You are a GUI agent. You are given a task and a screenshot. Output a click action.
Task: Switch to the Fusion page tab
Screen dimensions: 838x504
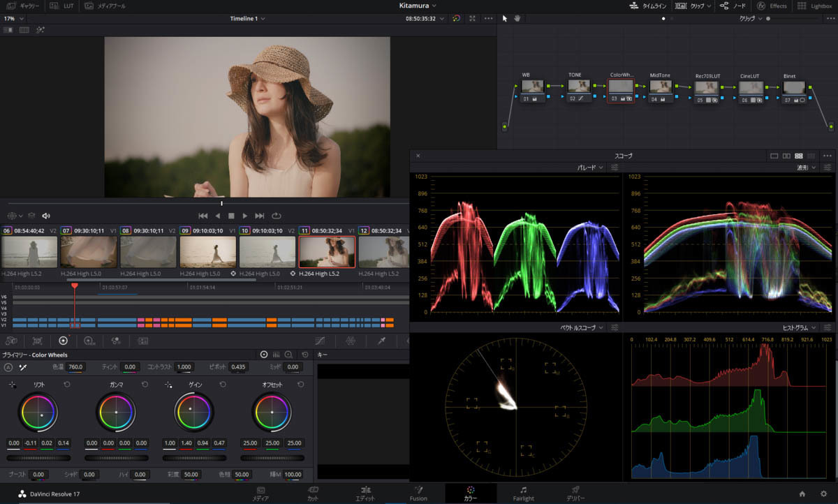click(x=418, y=494)
